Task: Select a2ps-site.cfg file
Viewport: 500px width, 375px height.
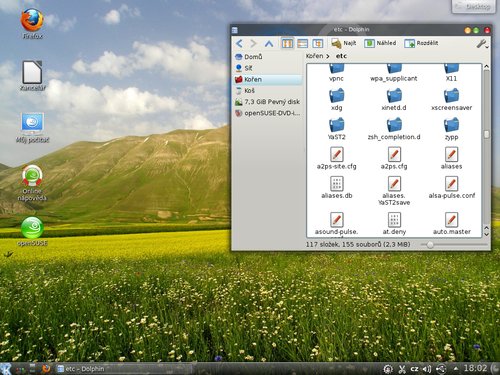Action: tap(336, 158)
